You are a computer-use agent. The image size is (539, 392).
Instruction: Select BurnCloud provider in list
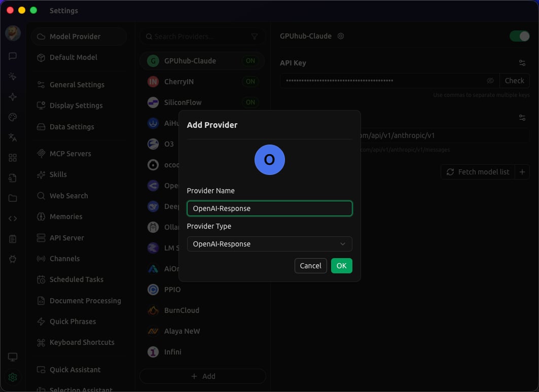(x=202, y=310)
